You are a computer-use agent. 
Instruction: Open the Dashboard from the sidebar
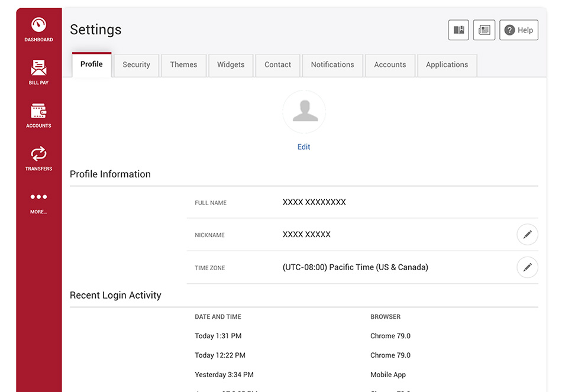click(x=38, y=30)
